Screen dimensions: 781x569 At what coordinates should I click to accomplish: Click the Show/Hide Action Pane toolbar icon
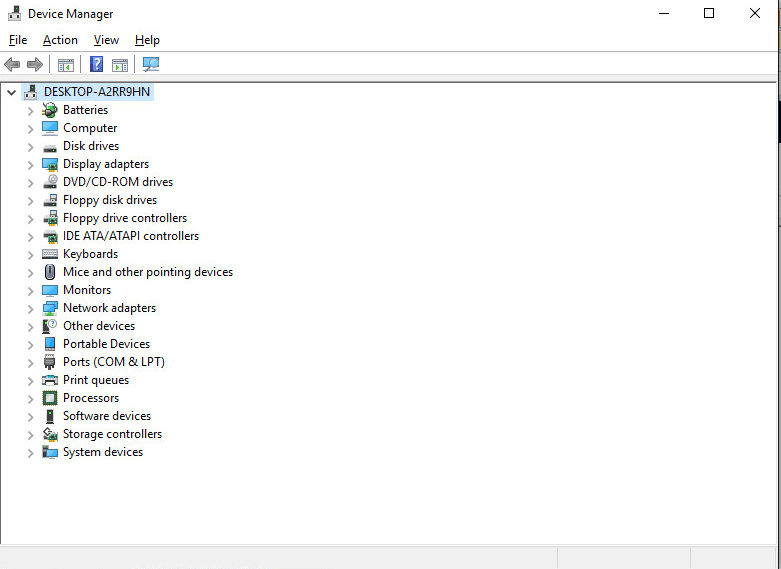click(x=120, y=65)
